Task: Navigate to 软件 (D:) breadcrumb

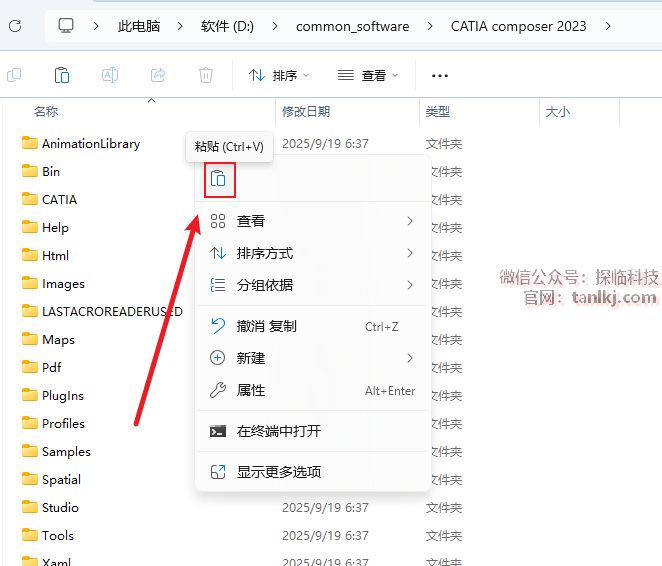Action: [227, 26]
